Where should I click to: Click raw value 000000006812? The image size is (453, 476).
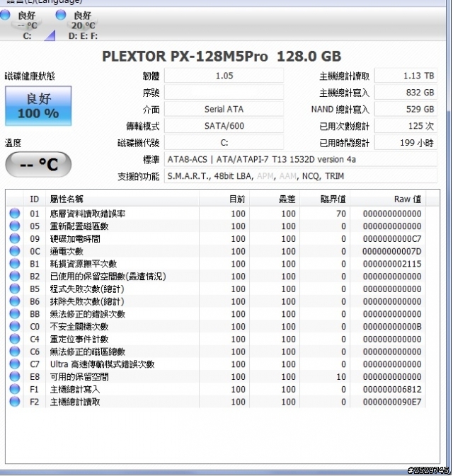(392, 389)
